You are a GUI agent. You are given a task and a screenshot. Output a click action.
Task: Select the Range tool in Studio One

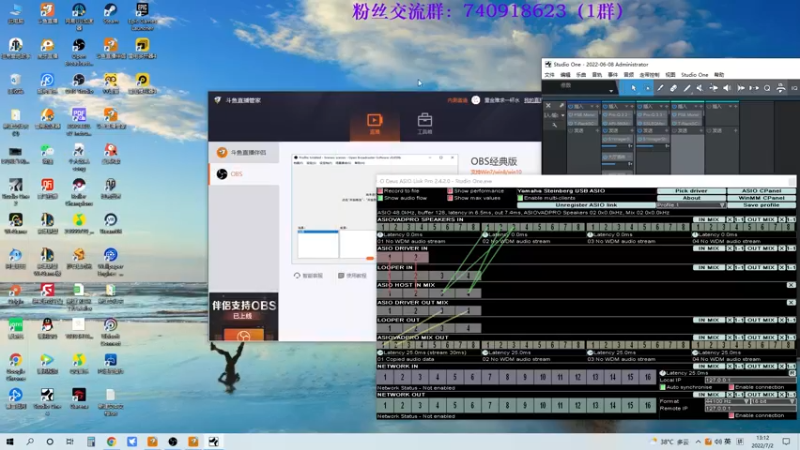tap(647, 88)
